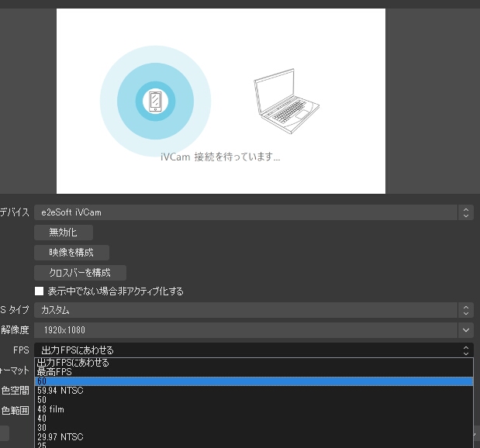Select 最高FPS in the FPS list
The image size is (480, 448).
254,372
